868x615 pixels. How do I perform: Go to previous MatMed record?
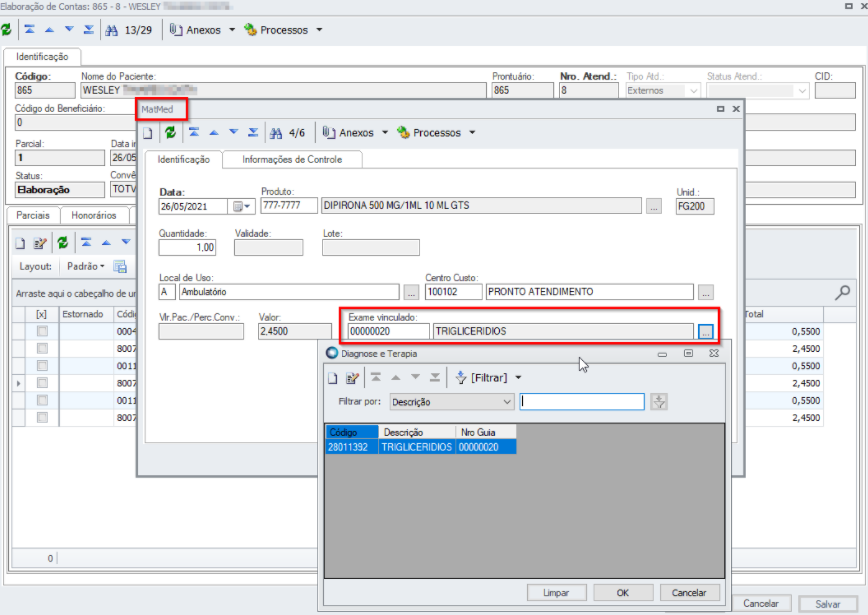click(x=214, y=132)
